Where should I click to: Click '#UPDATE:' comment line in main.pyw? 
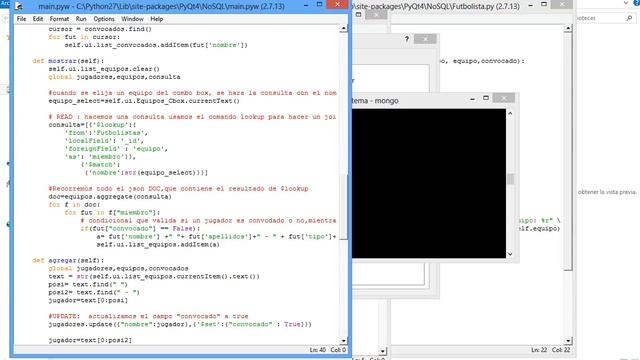pos(148,316)
